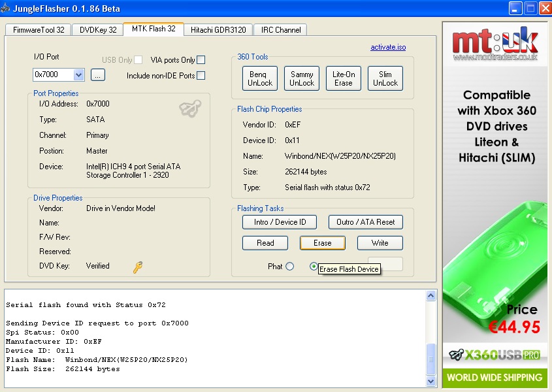This screenshot has height=392, width=552.
Task: Click the log scrollbar down arrow
Action: click(431, 381)
